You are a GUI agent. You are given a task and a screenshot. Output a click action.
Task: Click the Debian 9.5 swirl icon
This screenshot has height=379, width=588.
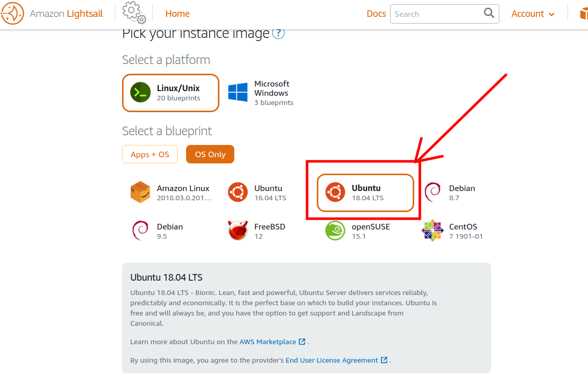[x=140, y=230]
